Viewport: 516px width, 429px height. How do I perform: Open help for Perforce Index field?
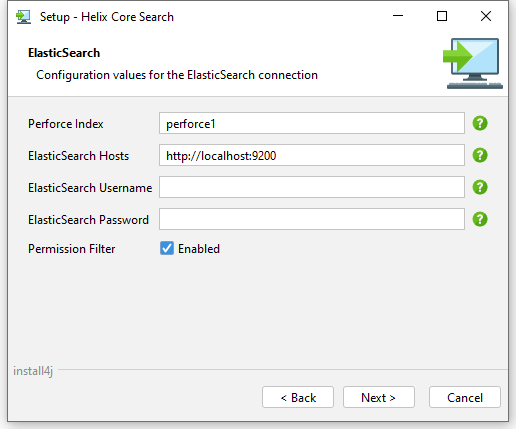tap(480, 123)
